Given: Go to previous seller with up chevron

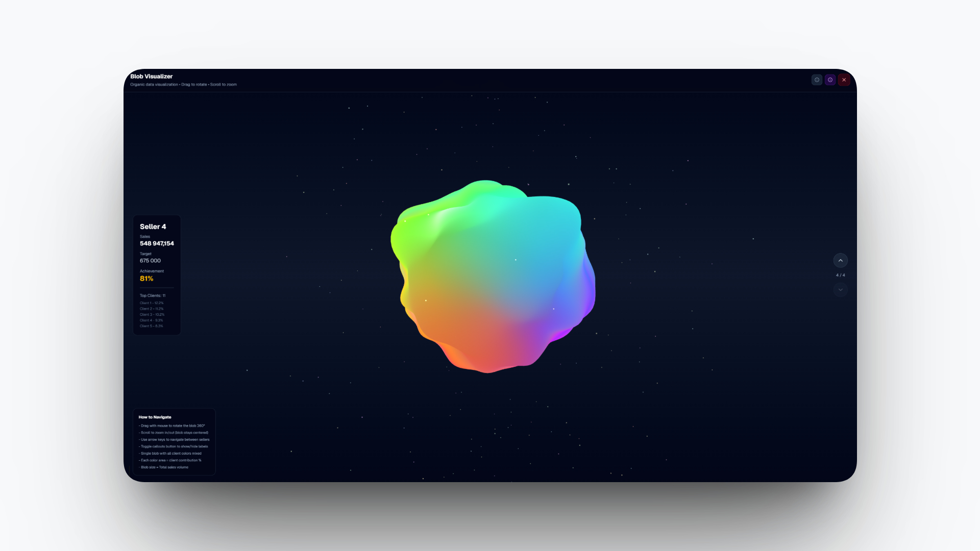Looking at the screenshot, I should (x=840, y=261).
